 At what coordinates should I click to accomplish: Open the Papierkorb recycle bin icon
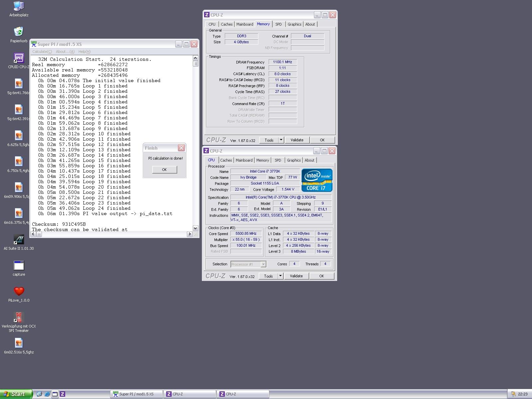(19, 32)
